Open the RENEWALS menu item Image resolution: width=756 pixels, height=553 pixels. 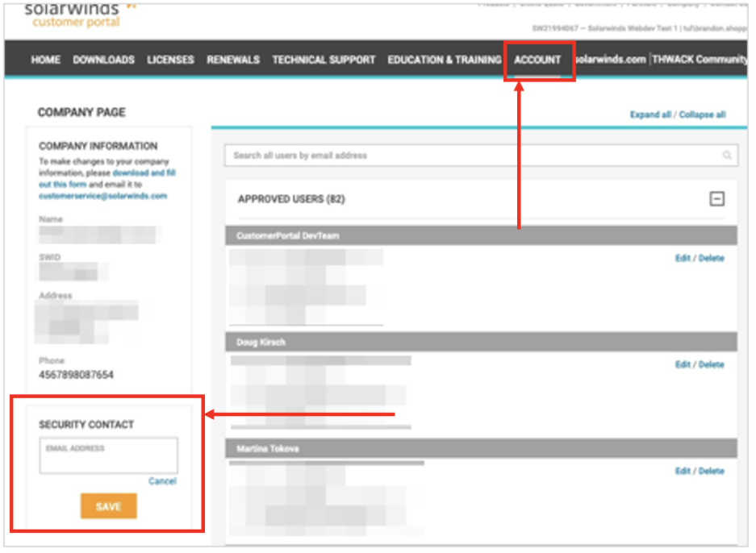pos(233,60)
